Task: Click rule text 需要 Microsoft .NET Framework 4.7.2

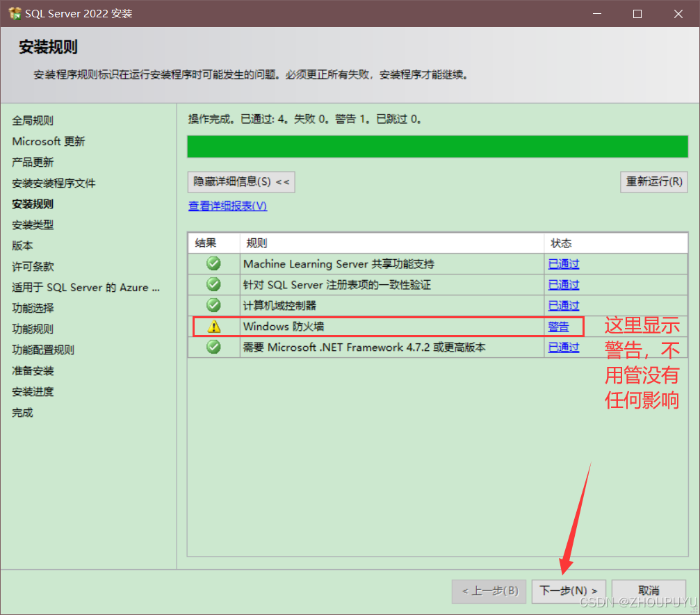Action: point(364,347)
